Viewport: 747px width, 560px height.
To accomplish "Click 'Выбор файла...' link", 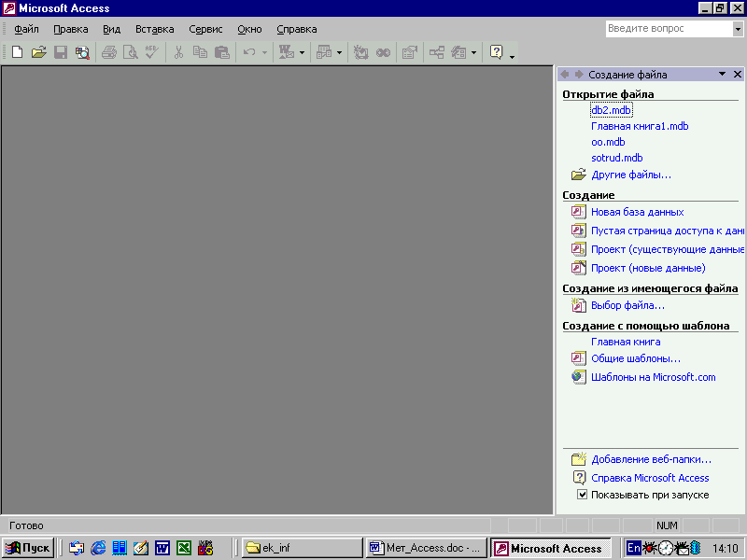I will (x=627, y=305).
